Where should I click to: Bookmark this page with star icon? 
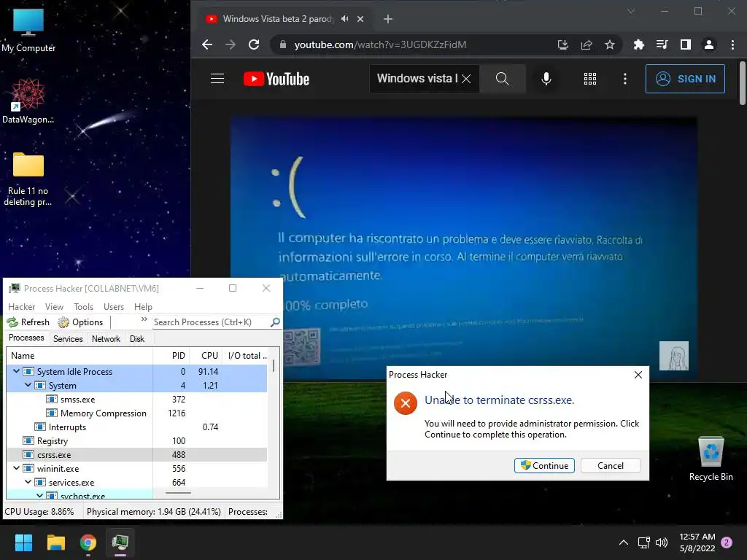coord(610,44)
